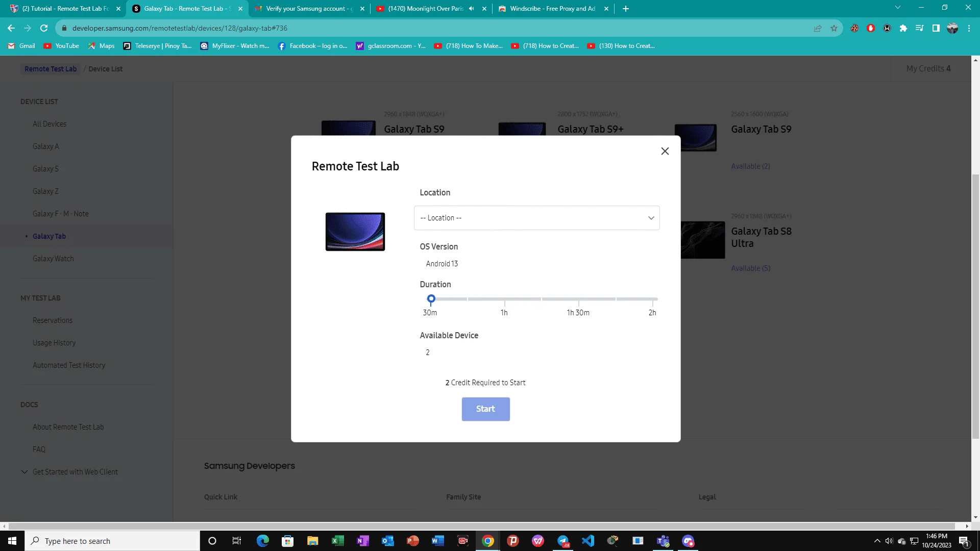The width and height of the screenshot is (980, 551).
Task: Go back with browser back arrow
Action: click(x=11, y=28)
